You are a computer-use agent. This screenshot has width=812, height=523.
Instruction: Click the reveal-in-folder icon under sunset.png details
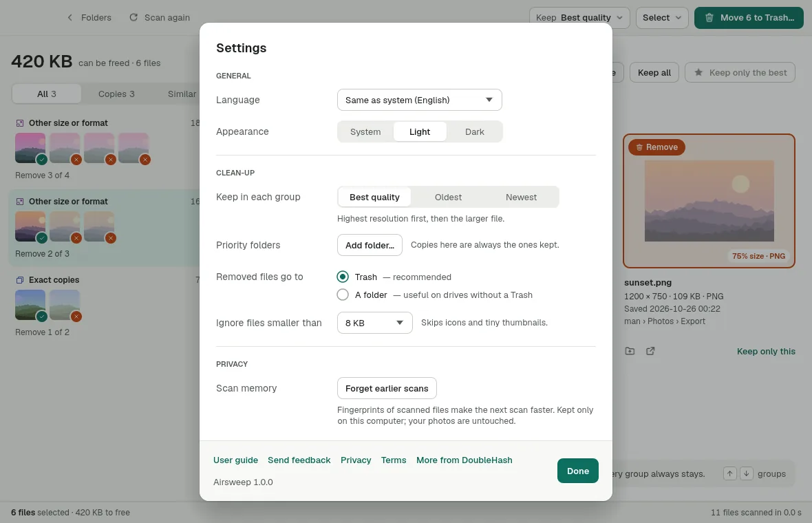pos(630,351)
